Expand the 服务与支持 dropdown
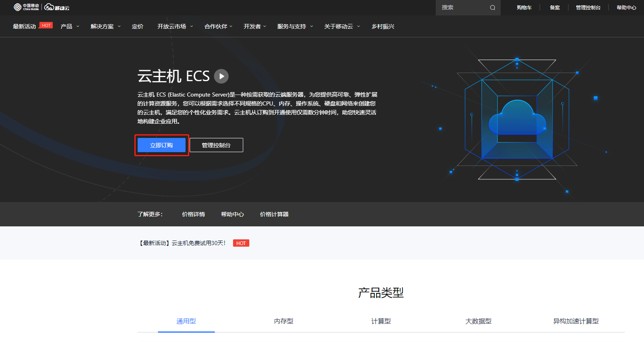 point(295,26)
